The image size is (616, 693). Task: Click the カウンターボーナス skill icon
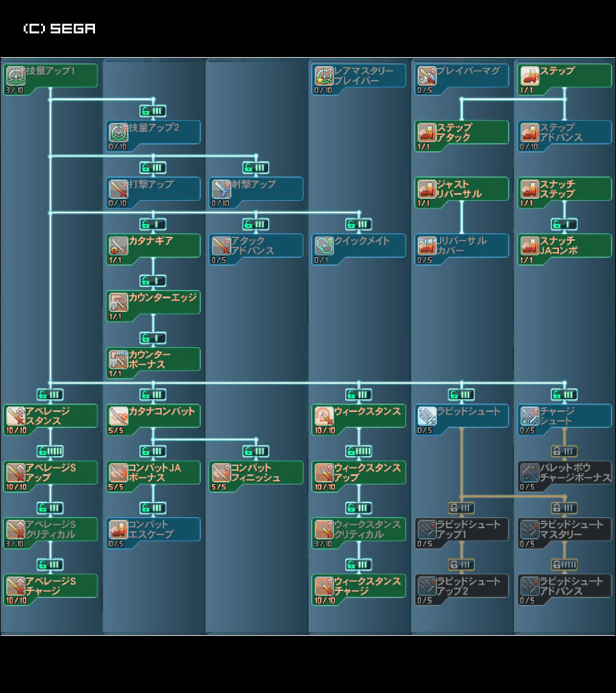[119, 359]
